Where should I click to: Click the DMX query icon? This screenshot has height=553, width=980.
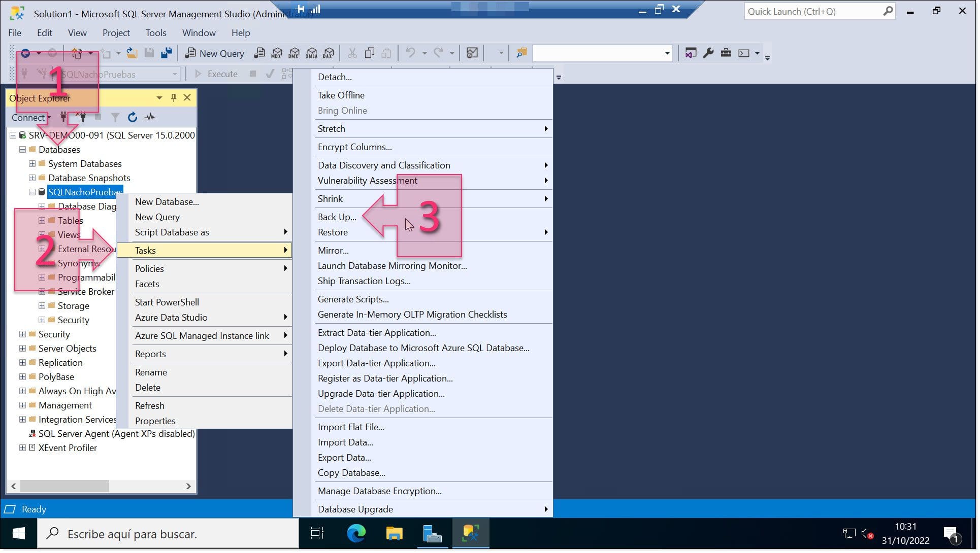[294, 53]
